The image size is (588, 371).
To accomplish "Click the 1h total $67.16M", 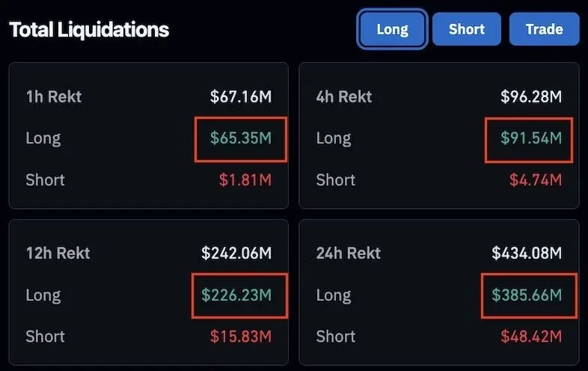I will click(x=241, y=96).
